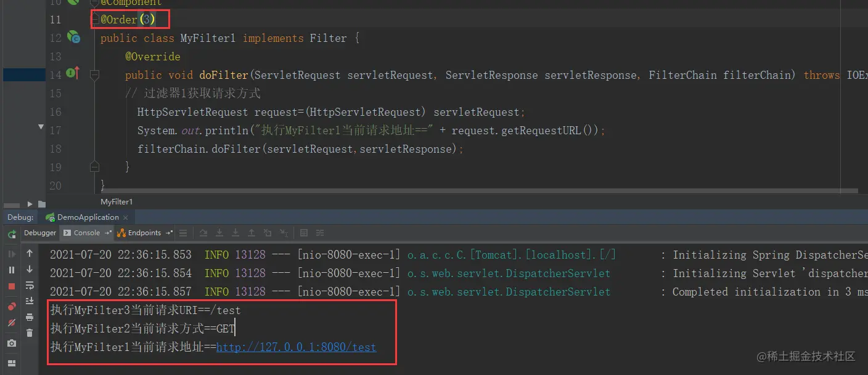The image size is (868, 375).
Task: Click the filterChain.doFilter line of code
Action: point(300,149)
